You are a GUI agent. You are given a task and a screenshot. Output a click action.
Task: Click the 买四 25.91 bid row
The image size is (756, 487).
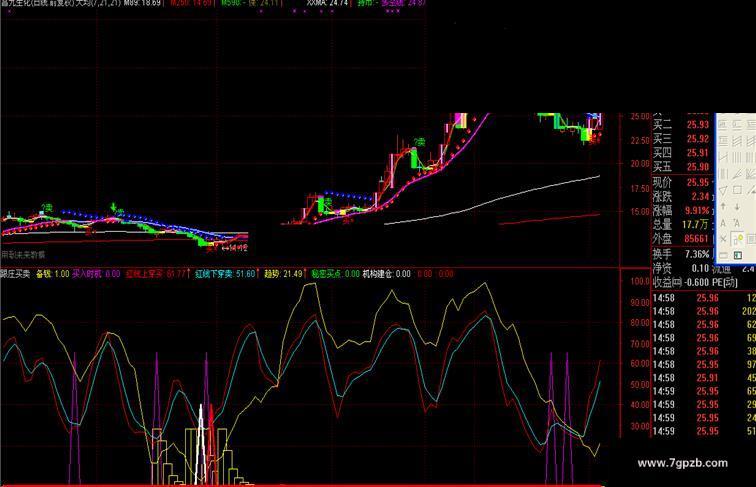click(681, 153)
